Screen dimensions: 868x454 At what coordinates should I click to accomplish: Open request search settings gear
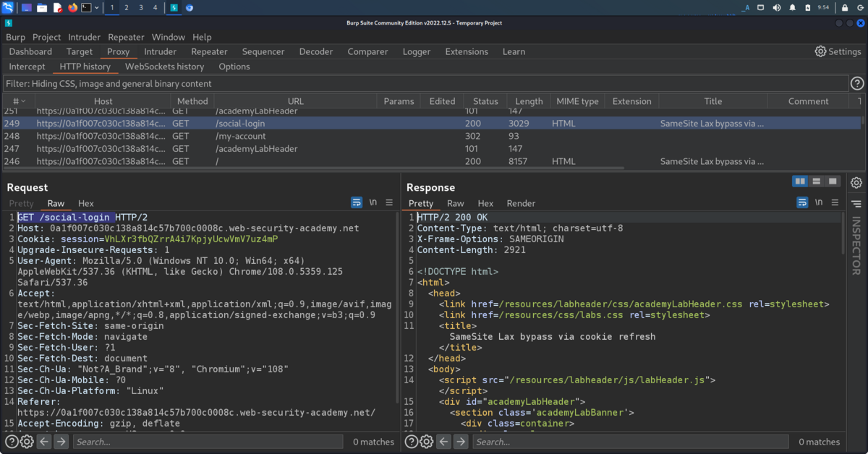(27, 441)
